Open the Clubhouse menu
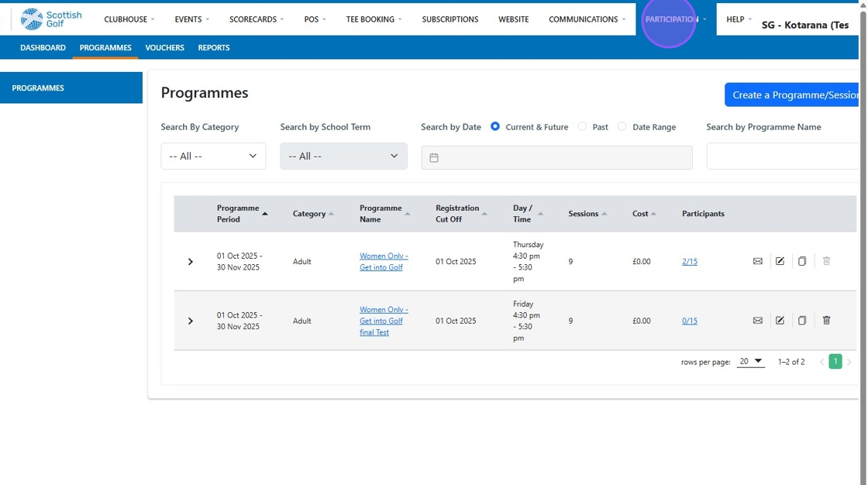868x485 pixels. click(129, 19)
